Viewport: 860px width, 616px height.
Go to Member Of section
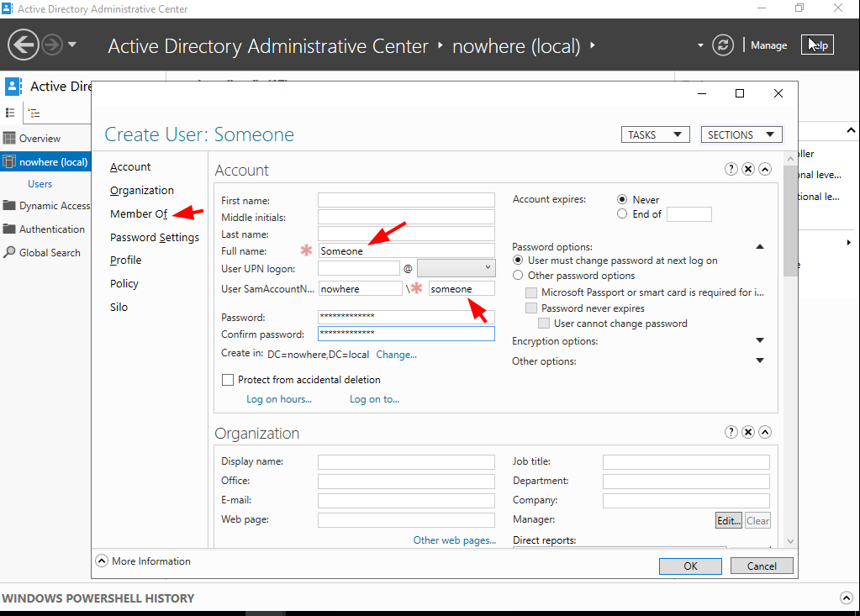click(x=138, y=213)
